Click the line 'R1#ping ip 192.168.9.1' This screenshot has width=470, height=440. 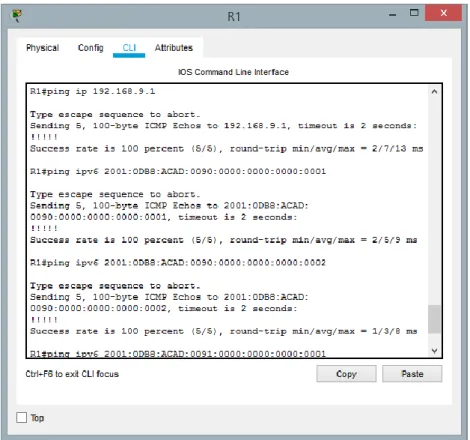pos(93,91)
